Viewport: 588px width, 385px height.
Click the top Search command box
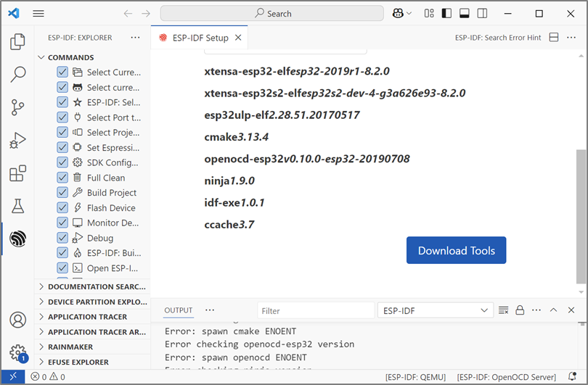(272, 14)
